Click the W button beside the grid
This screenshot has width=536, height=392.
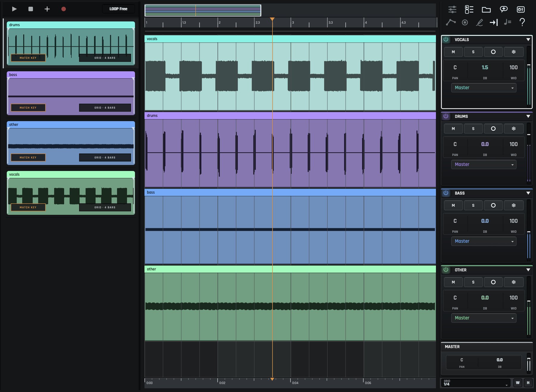(x=518, y=383)
